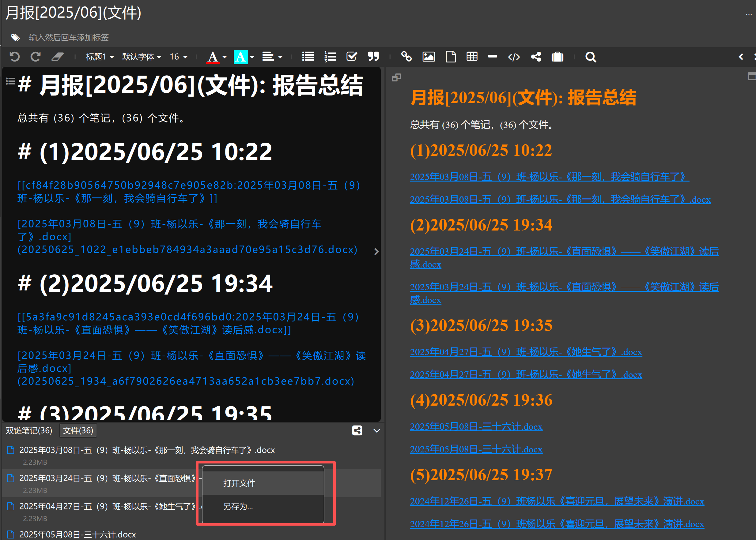Insert an image via picture icon
The height and width of the screenshot is (540, 756).
(428, 57)
